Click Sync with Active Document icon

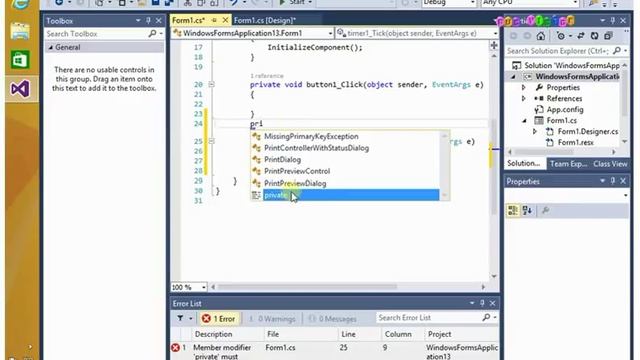point(581,36)
